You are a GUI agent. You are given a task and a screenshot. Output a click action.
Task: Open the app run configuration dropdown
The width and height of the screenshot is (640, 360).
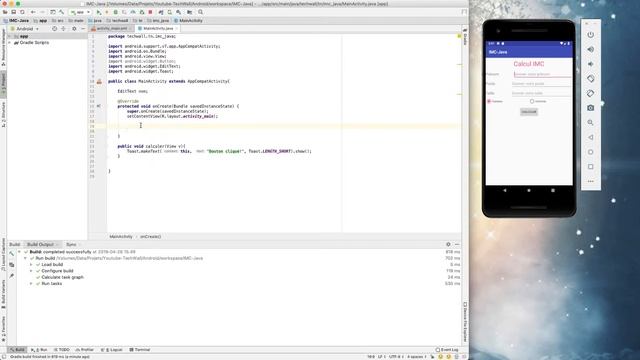point(80,12)
